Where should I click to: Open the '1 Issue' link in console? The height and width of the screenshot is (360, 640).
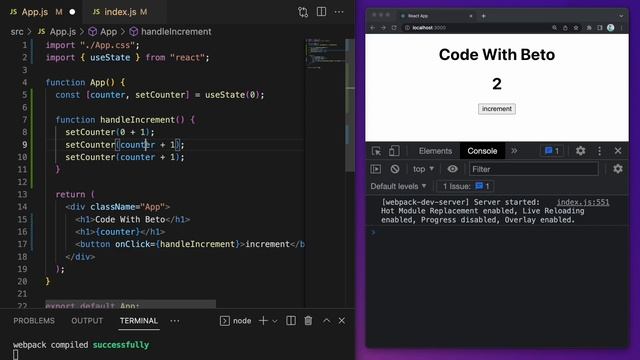tap(465, 187)
